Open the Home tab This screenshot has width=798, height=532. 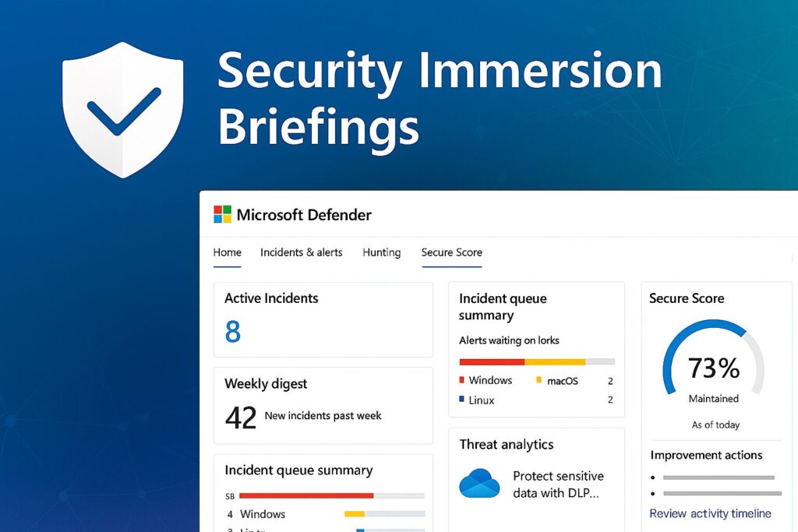(x=227, y=252)
